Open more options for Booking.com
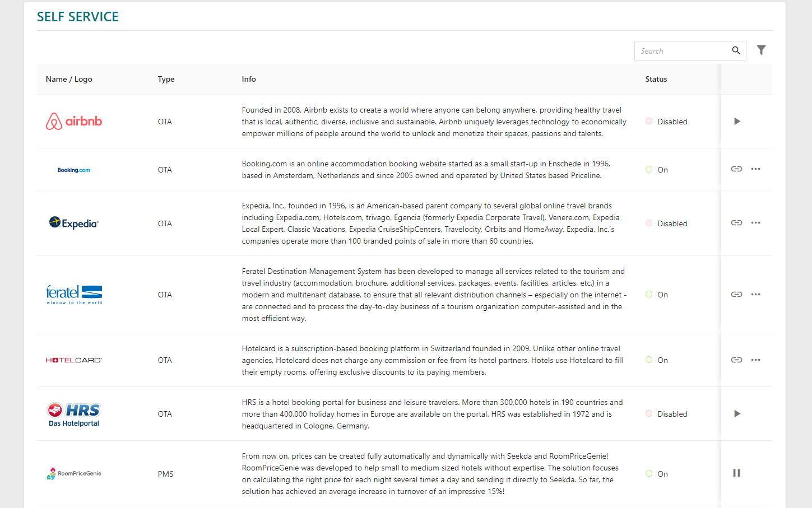Viewport: 812px width, 508px height. [x=755, y=169]
